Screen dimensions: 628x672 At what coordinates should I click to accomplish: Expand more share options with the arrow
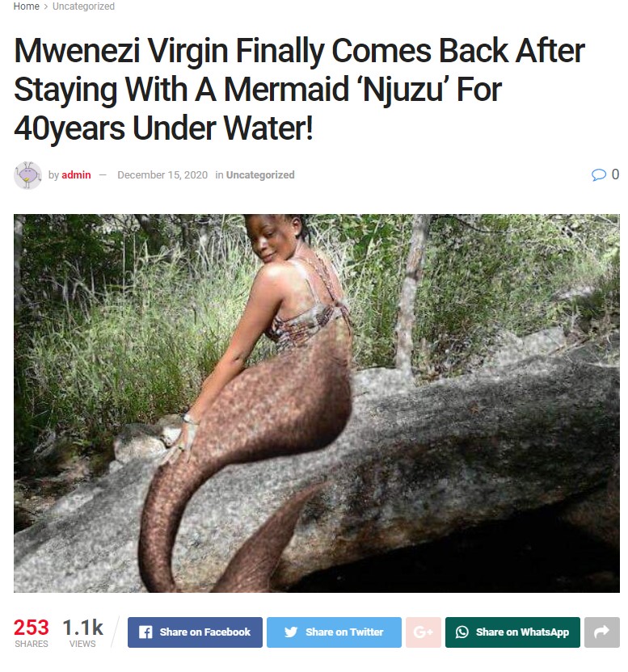[x=602, y=632]
